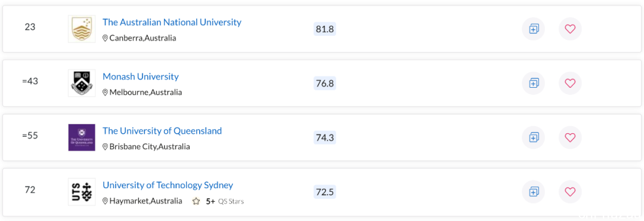
Task: Open Monash University profile link
Action: [141, 76]
